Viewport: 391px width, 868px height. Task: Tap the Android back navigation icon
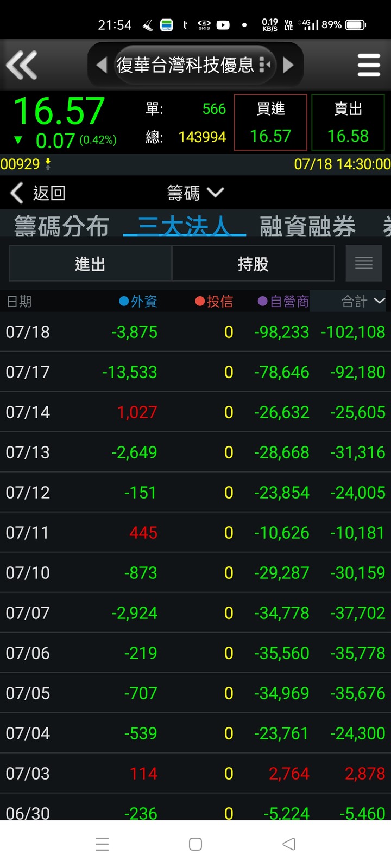tap(289, 844)
